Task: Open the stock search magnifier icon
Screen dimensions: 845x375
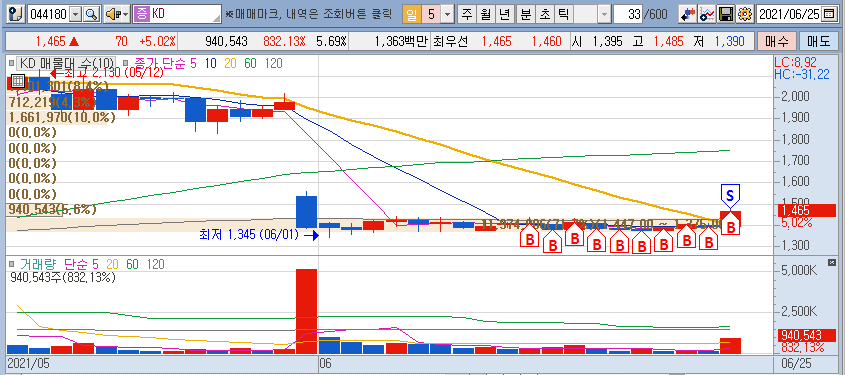Action: pyautogui.click(x=92, y=15)
